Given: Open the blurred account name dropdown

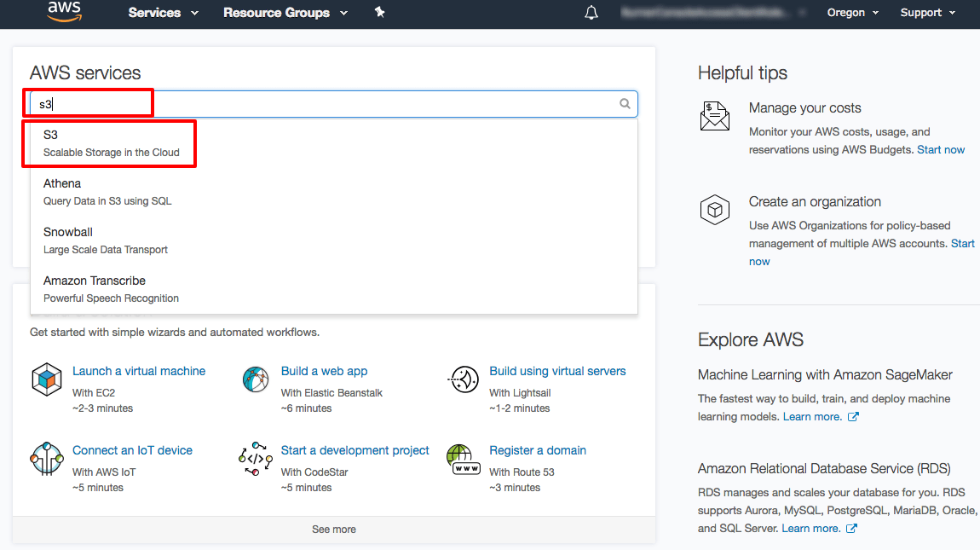Looking at the screenshot, I should 713,13.
